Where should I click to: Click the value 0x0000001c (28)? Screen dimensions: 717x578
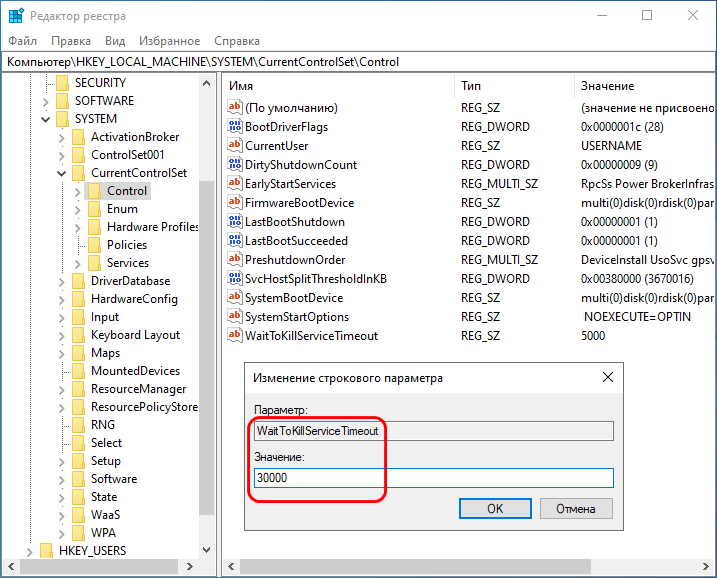[x=622, y=127]
